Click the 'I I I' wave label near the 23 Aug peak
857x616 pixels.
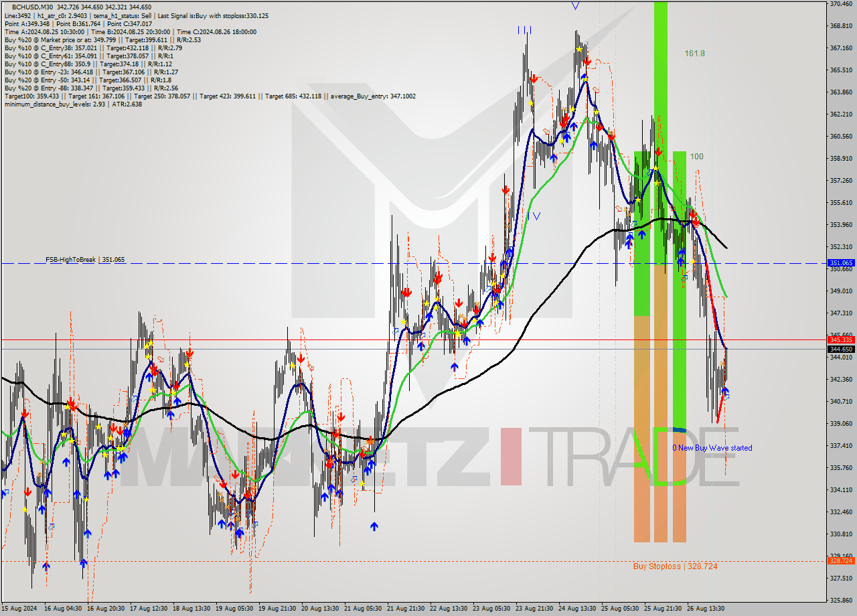(x=525, y=30)
